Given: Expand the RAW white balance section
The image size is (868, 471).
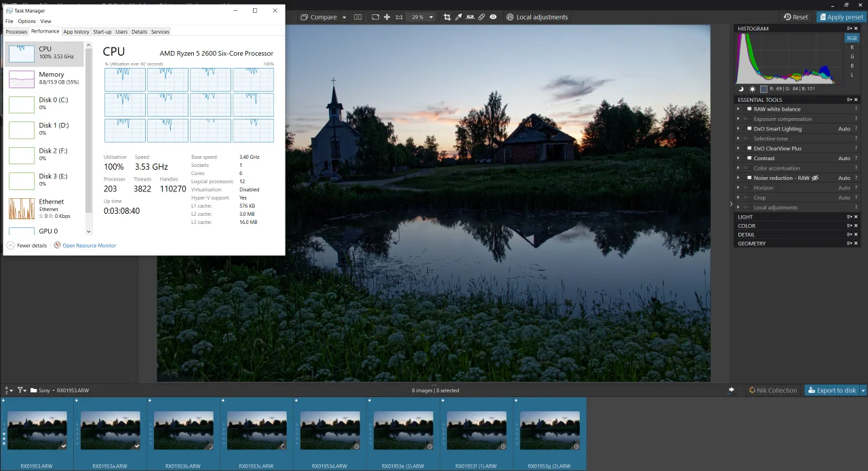Looking at the screenshot, I should tap(738, 109).
